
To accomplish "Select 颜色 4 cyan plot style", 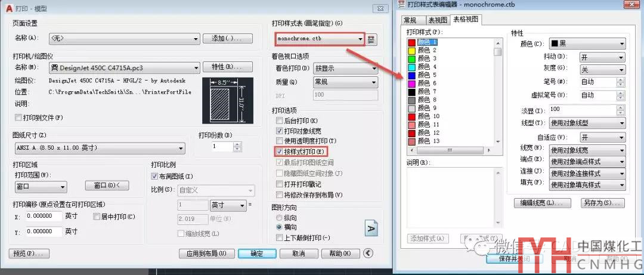I will click(422, 67).
